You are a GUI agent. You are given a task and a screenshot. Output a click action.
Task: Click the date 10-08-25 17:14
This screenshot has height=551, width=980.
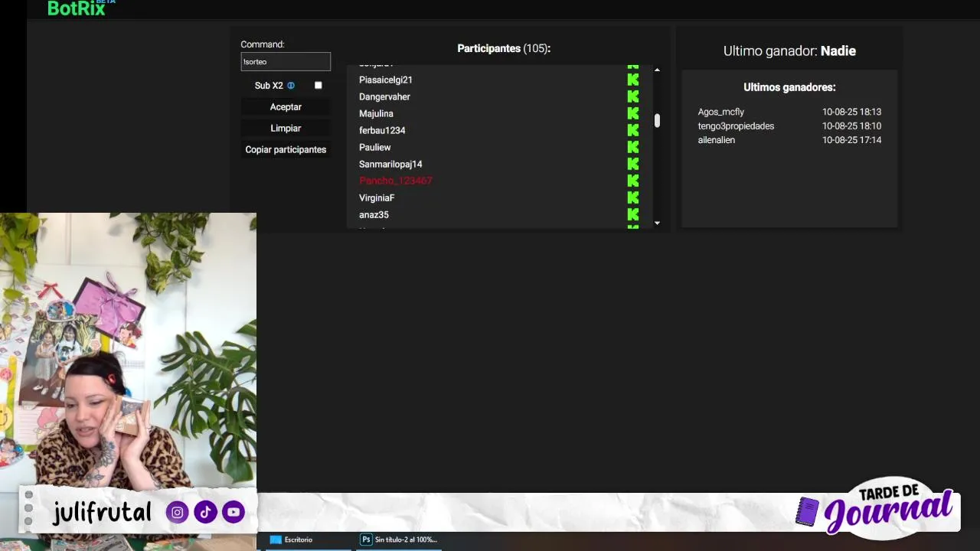pos(851,140)
